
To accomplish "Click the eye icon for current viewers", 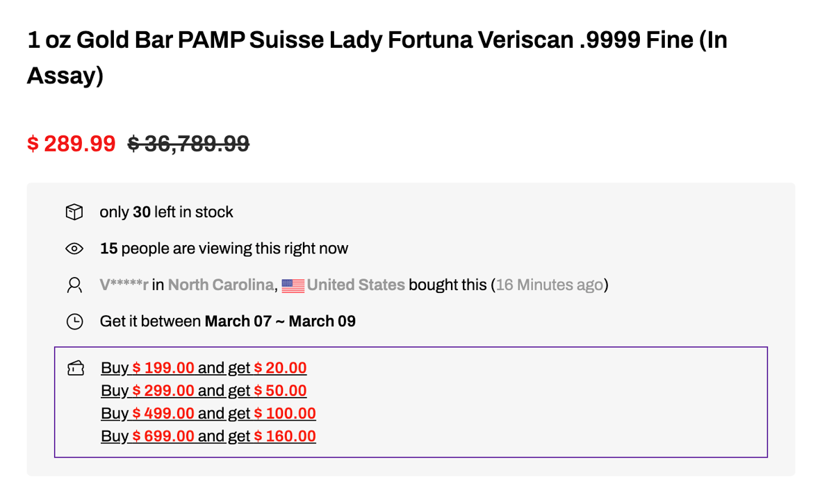I will click(x=74, y=249).
